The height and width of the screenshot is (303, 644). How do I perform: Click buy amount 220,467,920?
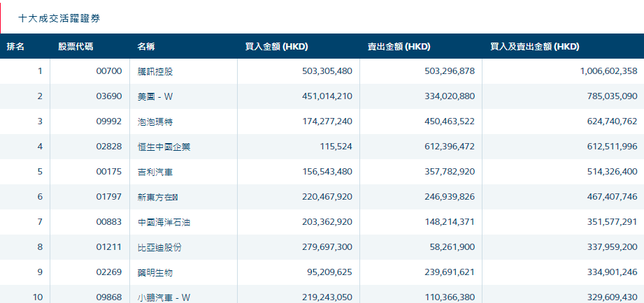coord(326,197)
